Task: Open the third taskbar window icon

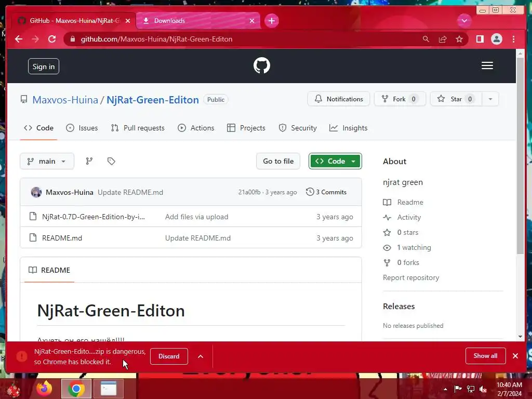Action: click(109, 389)
